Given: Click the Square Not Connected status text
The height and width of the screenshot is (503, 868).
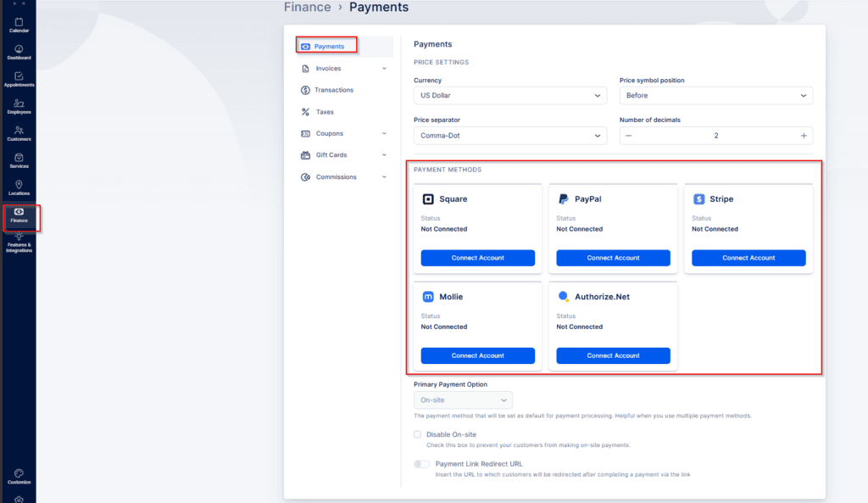Looking at the screenshot, I should click(444, 229).
